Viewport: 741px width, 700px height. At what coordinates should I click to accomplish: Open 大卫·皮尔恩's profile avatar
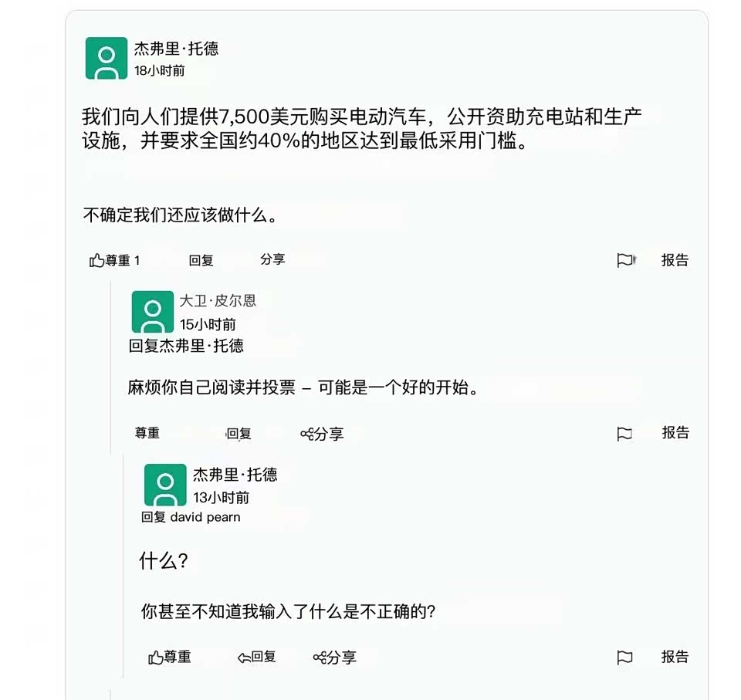pos(152,311)
